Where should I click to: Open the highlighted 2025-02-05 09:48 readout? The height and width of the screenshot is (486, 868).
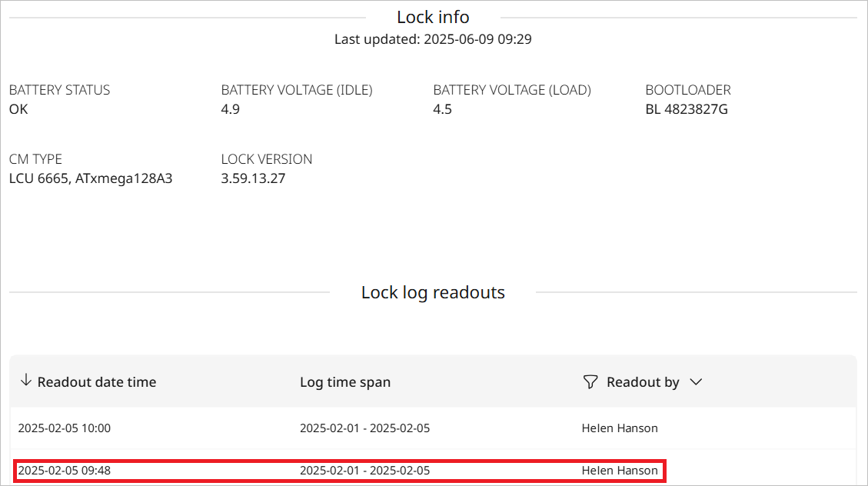[x=65, y=471]
